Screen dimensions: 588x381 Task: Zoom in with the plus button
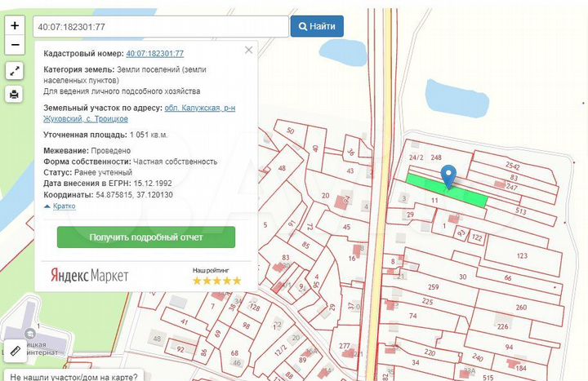[15, 25]
